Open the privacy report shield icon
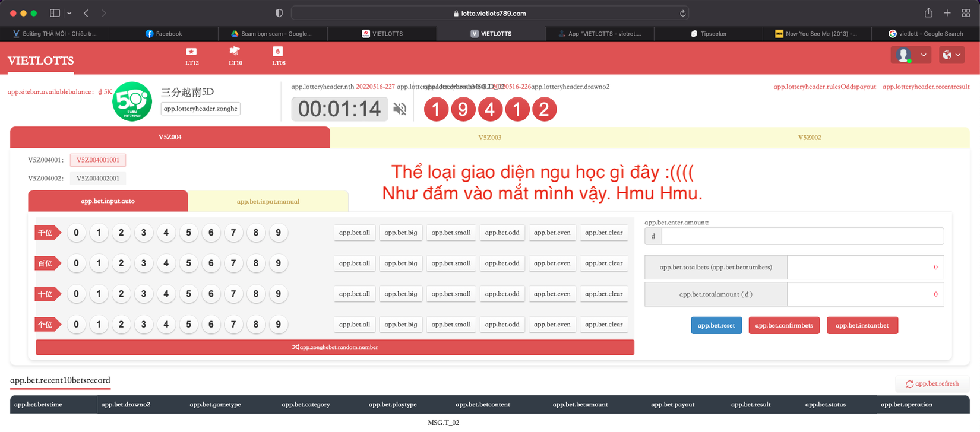980x432 pixels. [279, 13]
